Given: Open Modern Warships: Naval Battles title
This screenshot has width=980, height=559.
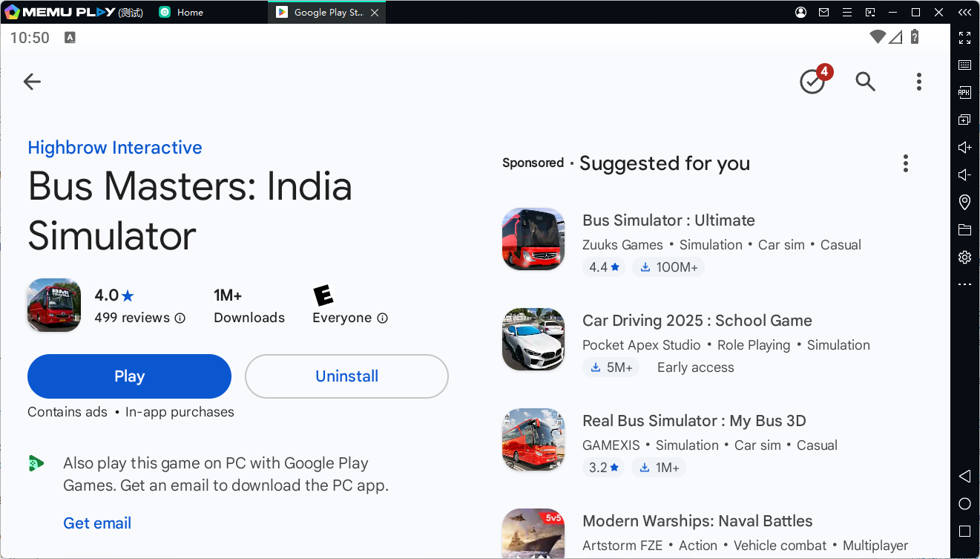Looking at the screenshot, I should click(697, 521).
